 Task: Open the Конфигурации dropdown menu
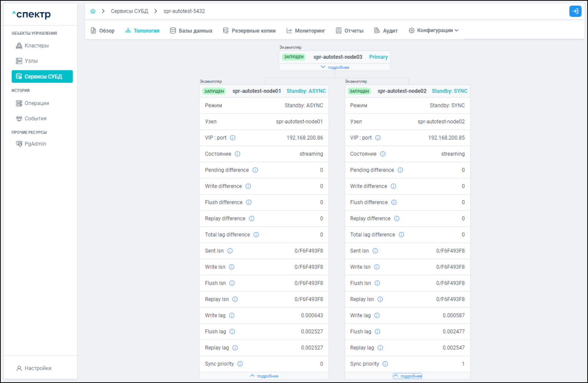point(434,31)
